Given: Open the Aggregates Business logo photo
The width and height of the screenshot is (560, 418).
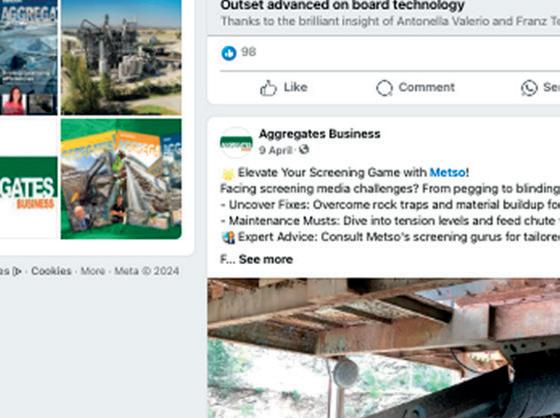Looking at the screenshot, I should tap(29, 179).
